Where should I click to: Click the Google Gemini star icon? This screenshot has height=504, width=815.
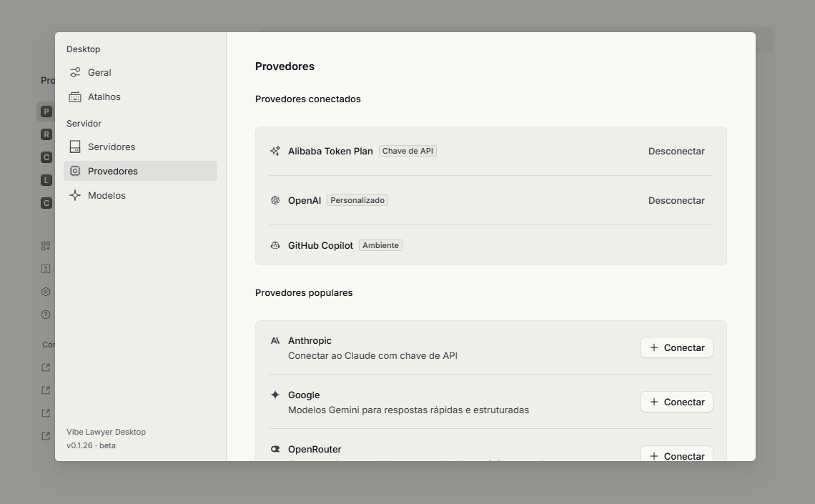(275, 395)
